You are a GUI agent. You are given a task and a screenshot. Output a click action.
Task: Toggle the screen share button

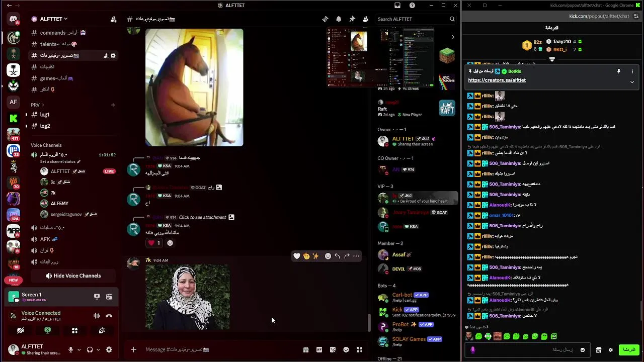pyautogui.click(x=47, y=330)
